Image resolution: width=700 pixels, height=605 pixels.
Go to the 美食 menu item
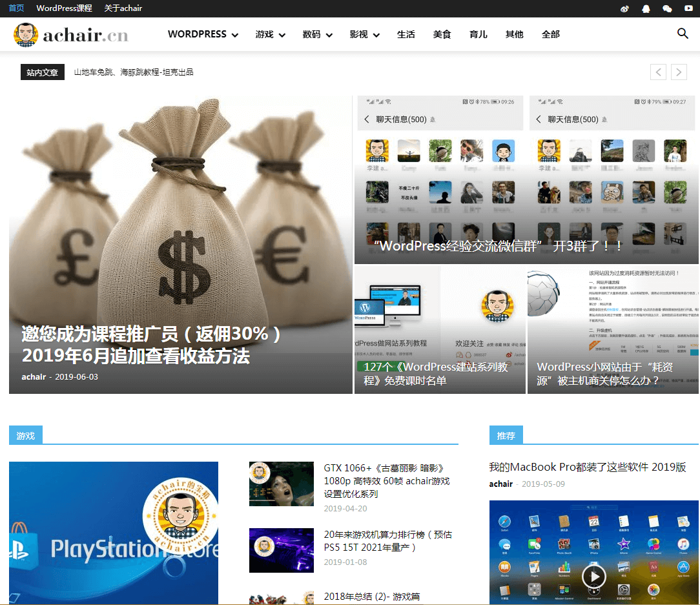pos(442,34)
